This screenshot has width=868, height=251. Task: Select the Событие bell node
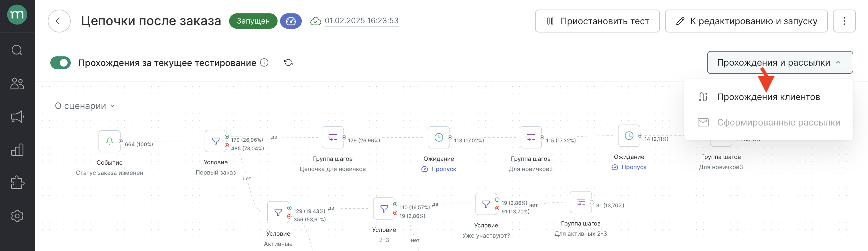click(x=110, y=141)
